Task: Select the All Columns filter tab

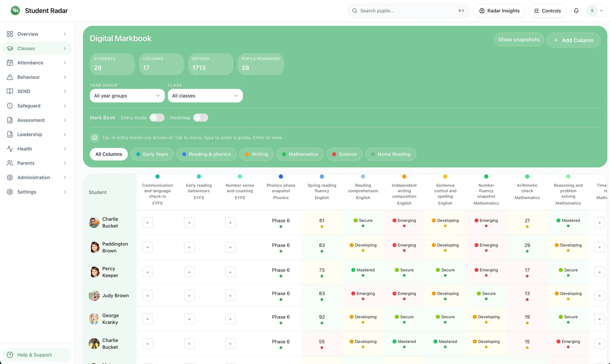Action: (x=109, y=154)
